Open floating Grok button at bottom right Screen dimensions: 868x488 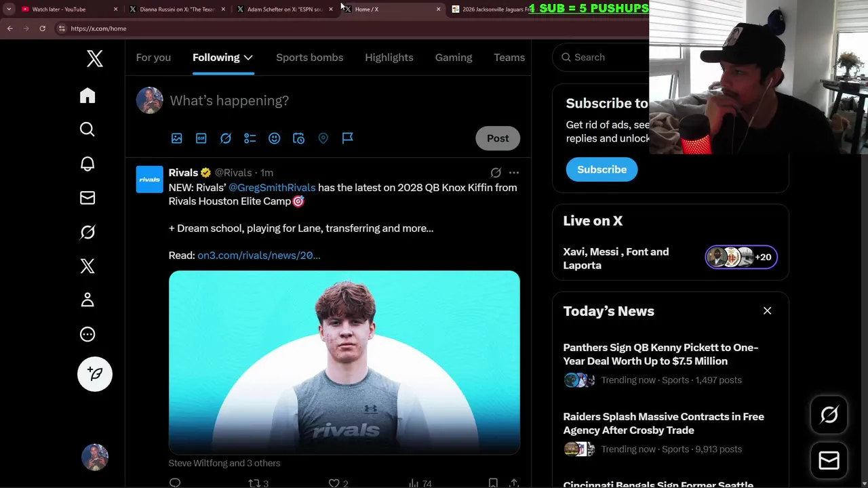click(829, 415)
